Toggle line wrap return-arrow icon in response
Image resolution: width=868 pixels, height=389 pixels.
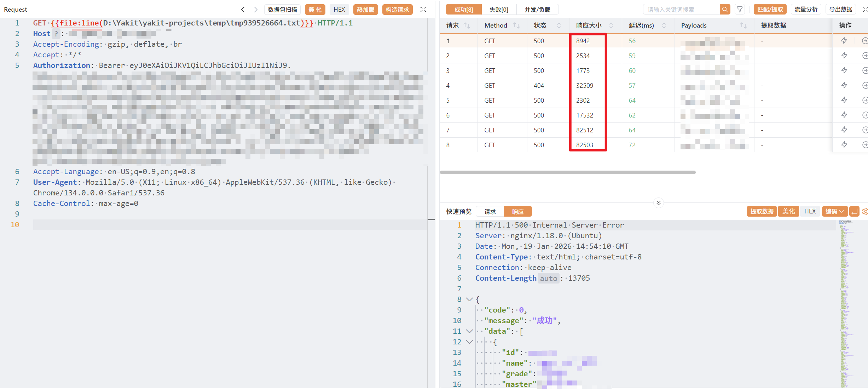coord(854,211)
